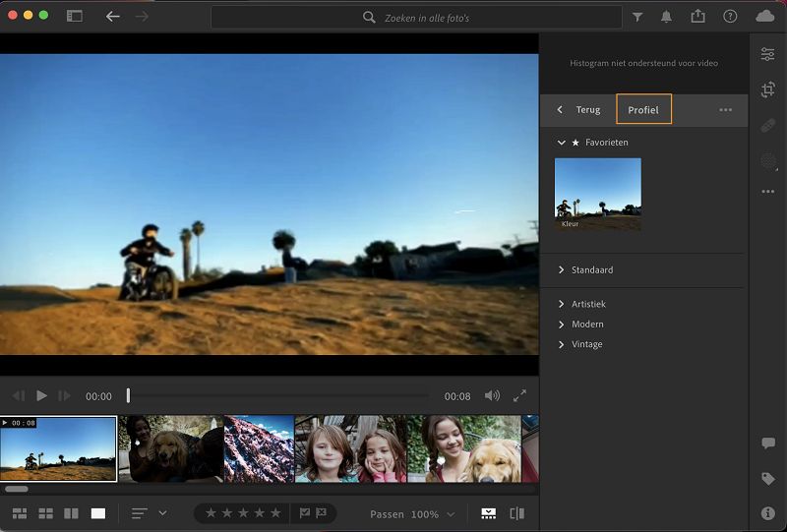Select the Healing brush tool
Viewport: 787px width, 532px height.
[x=768, y=126]
